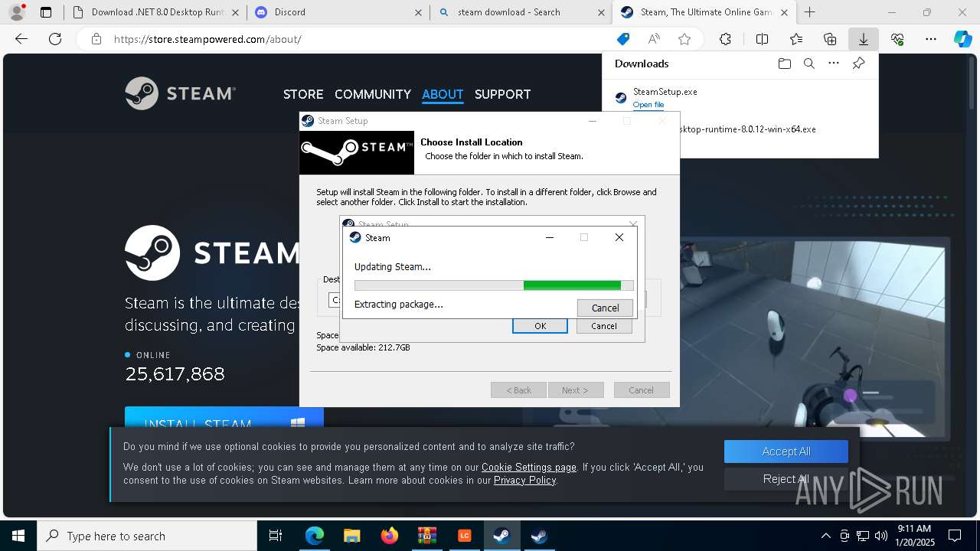Click the taskbar search box

tap(147, 536)
